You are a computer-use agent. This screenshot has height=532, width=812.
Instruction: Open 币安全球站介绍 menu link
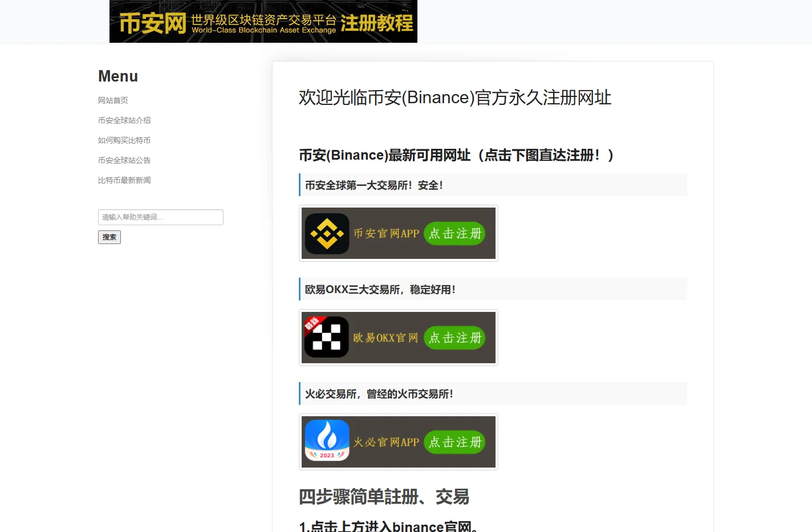[x=124, y=120]
